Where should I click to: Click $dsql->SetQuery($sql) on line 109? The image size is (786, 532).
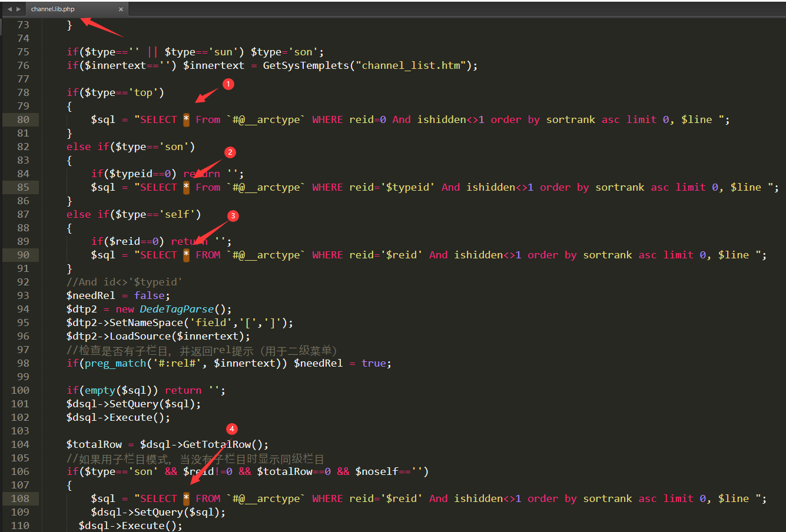[158, 512]
